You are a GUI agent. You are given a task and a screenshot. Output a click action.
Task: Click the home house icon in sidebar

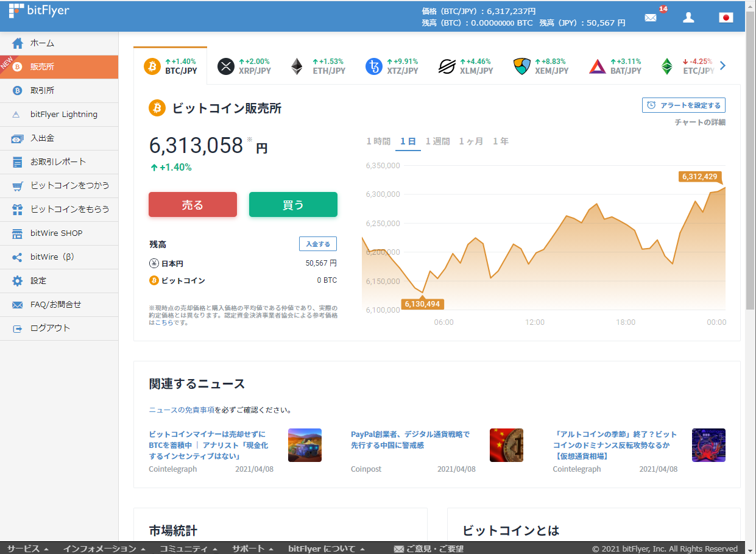pyautogui.click(x=18, y=43)
